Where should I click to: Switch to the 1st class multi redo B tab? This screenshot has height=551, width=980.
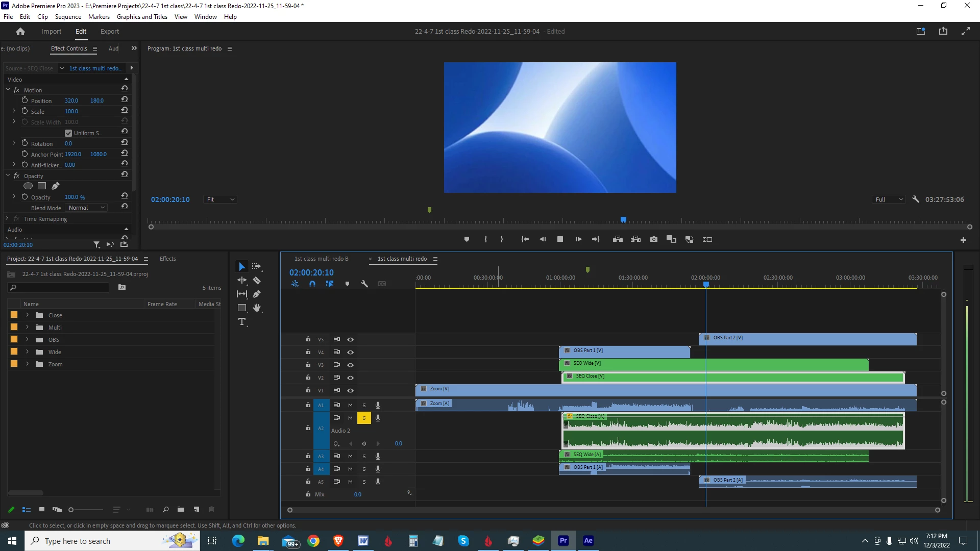tap(321, 259)
